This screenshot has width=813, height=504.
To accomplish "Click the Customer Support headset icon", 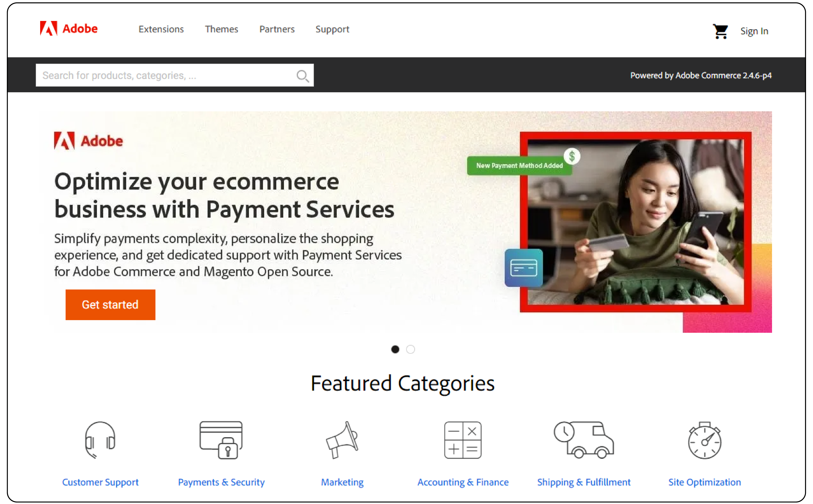I will 100,440.
